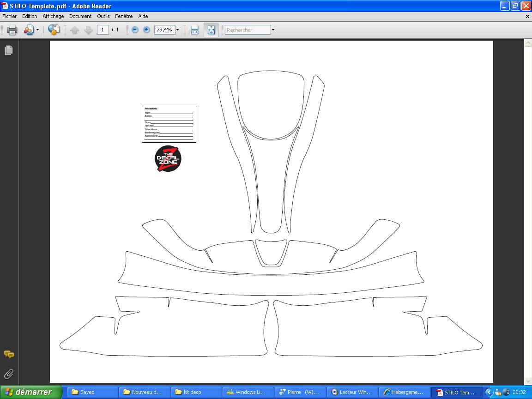This screenshot has height=399, width=532.
Task: Toggle the fit full page icon
Action: (211, 30)
